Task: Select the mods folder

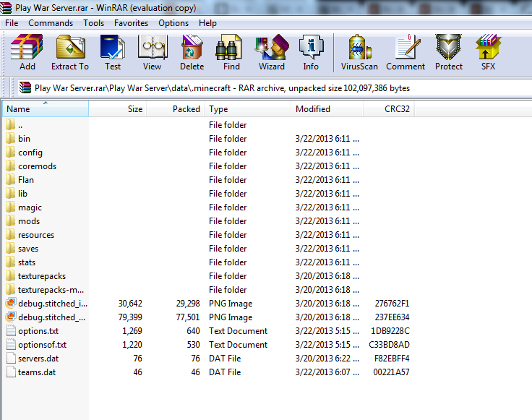Action: (x=29, y=221)
